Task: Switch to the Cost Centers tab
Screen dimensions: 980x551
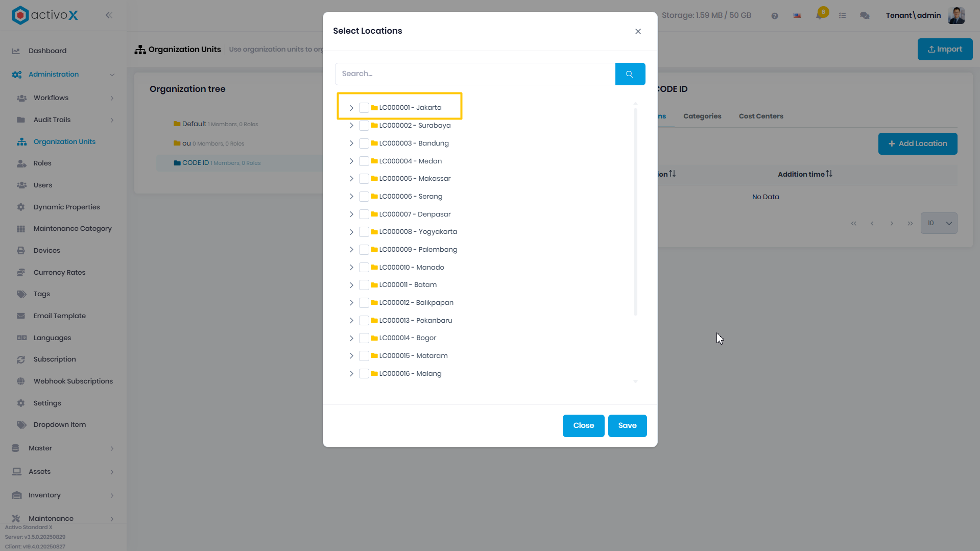Action: click(x=761, y=116)
